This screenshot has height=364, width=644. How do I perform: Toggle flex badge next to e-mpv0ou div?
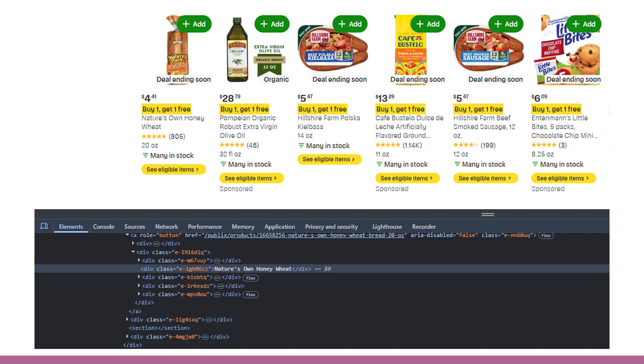click(x=251, y=295)
